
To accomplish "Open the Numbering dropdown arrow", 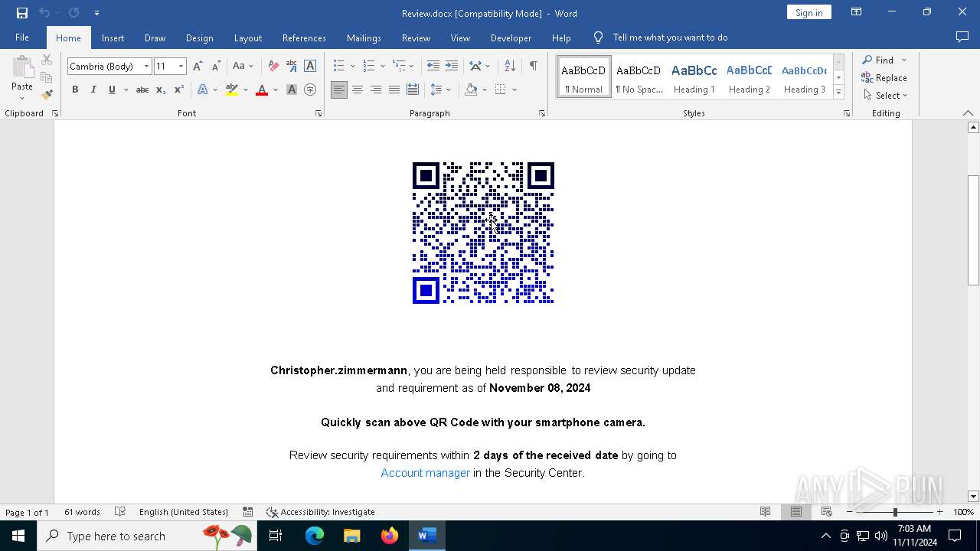I will tap(382, 67).
